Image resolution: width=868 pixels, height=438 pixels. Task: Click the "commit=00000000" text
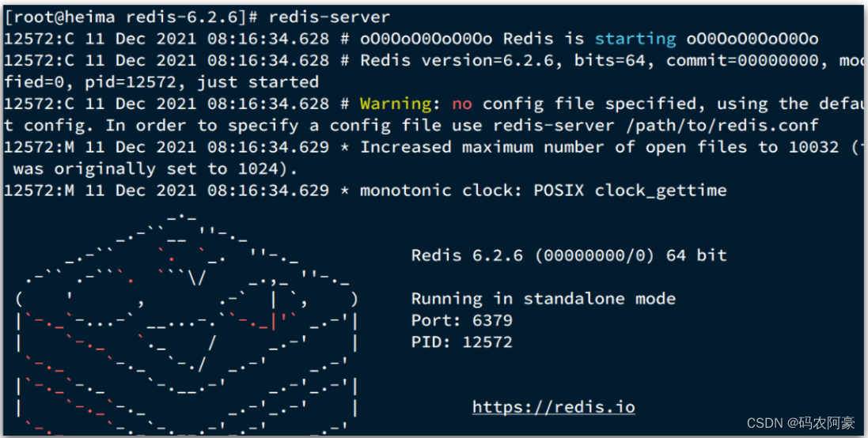point(741,60)
